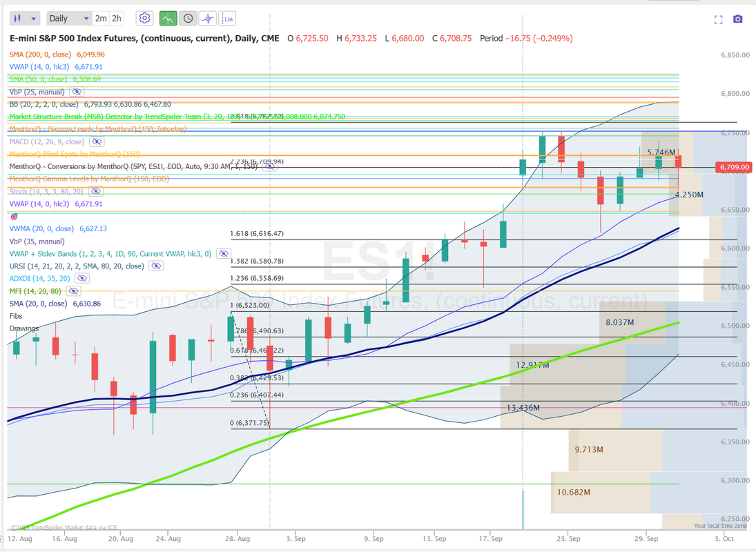Toggle visibility of VbP (25, manual)
756x552 pixels.
tap(77, 92)
